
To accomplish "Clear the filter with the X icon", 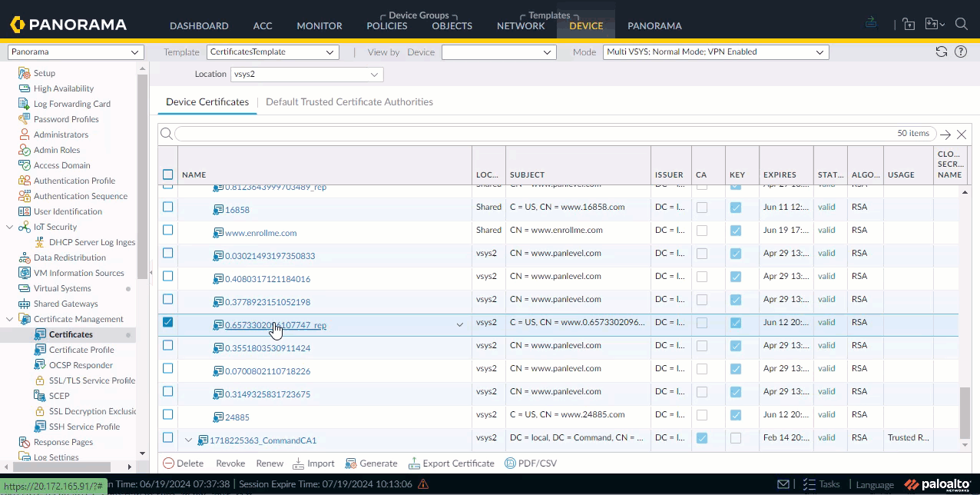I will point(962,134).
